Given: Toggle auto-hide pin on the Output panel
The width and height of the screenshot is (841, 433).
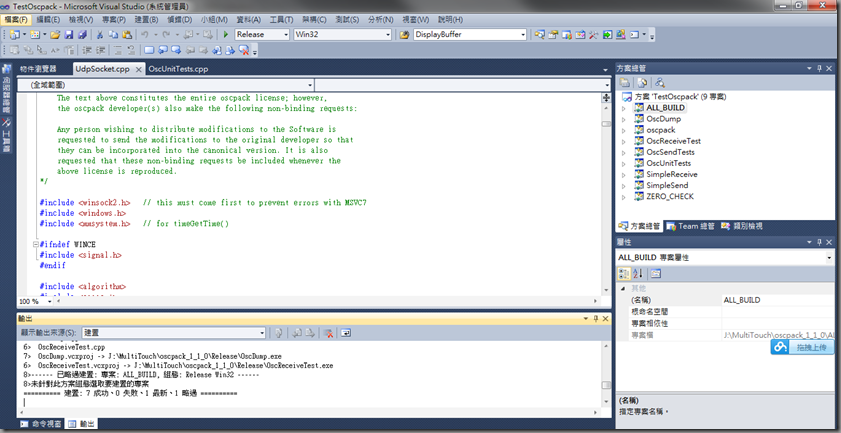Looking at the screenshot, I should [x=595, y=319].
